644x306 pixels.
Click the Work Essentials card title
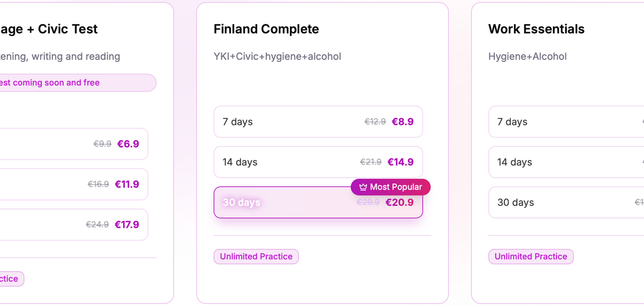536,29
